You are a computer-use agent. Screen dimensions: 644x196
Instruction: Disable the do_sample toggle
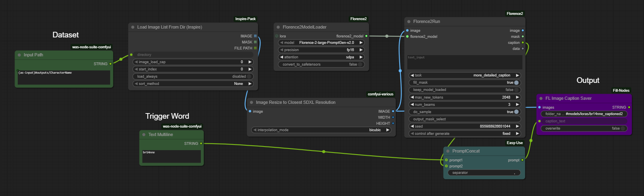(x=516, y=112)
